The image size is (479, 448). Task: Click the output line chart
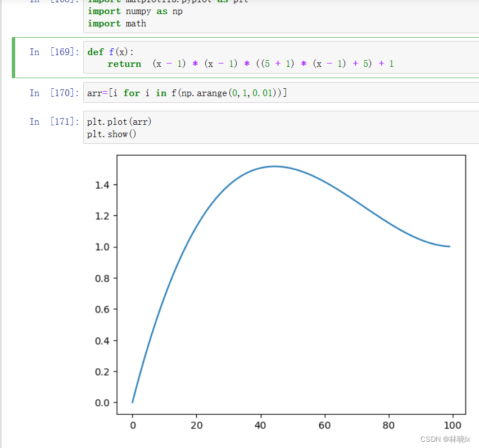(x=281, y=292)
